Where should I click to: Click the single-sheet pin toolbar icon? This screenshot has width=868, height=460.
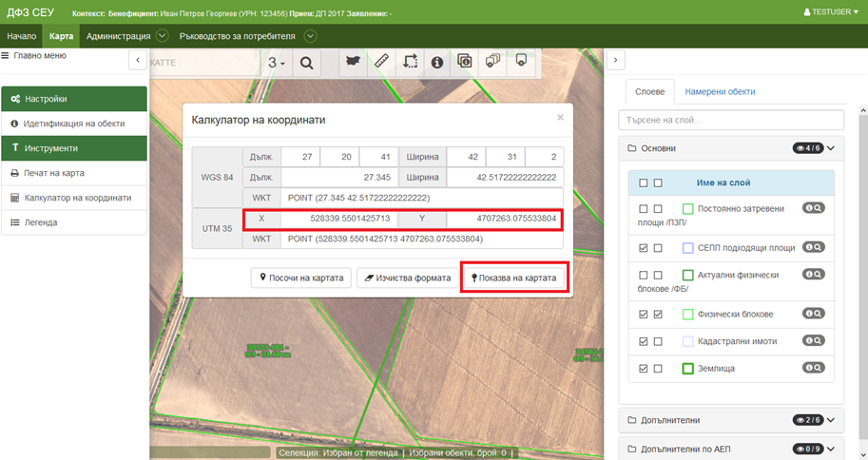[521, 60]
